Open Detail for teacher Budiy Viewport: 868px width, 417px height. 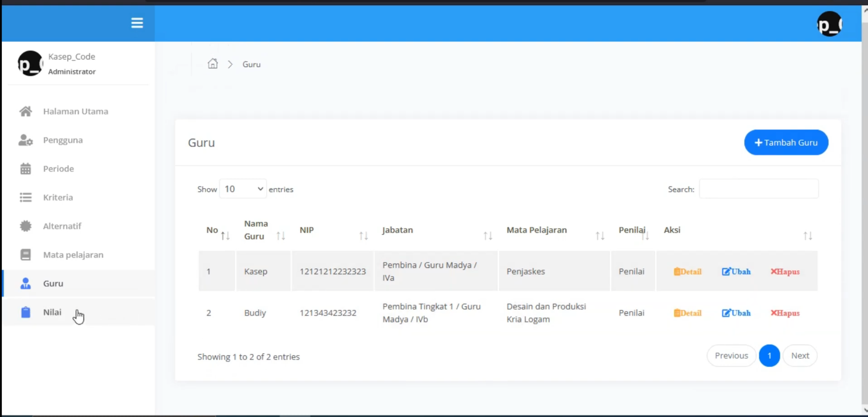pyautogui.click(x=687, y=313)
